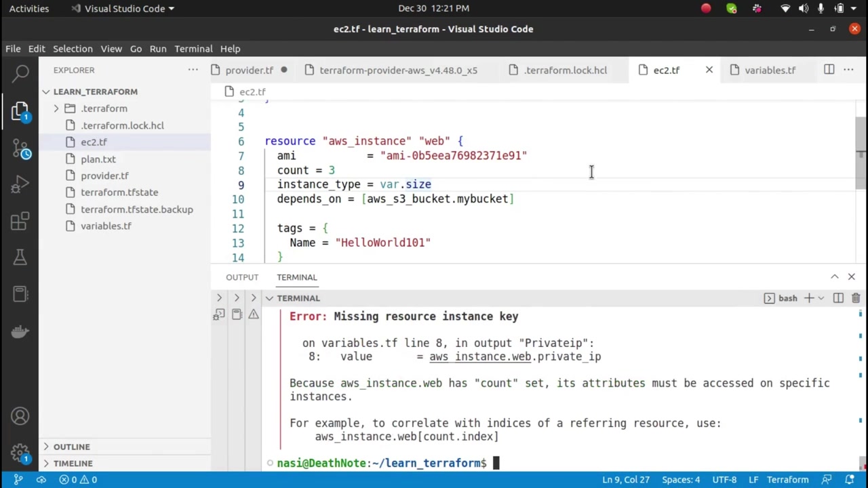The width and height of the screenshot is (868, 488).
Task: Collapse the TERMINAL group header
Action: [x=292, y=298]
